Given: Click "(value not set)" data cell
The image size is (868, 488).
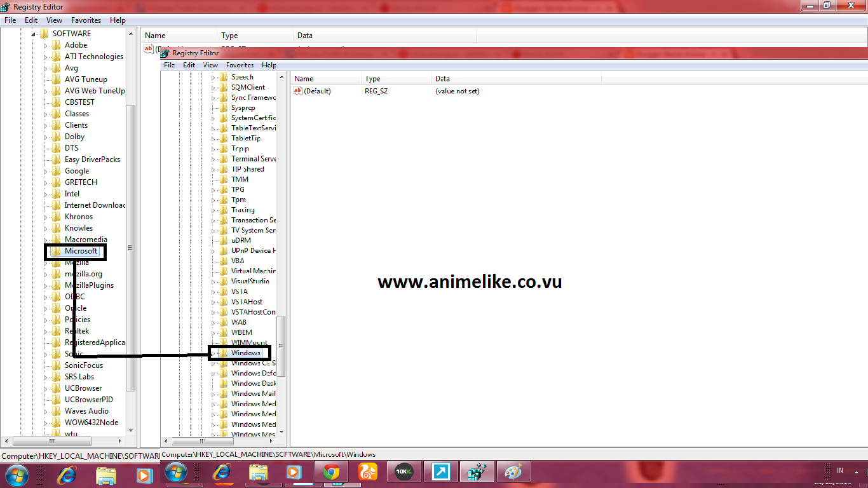Looking at the screenshot, I should click(x=457, y=91).
